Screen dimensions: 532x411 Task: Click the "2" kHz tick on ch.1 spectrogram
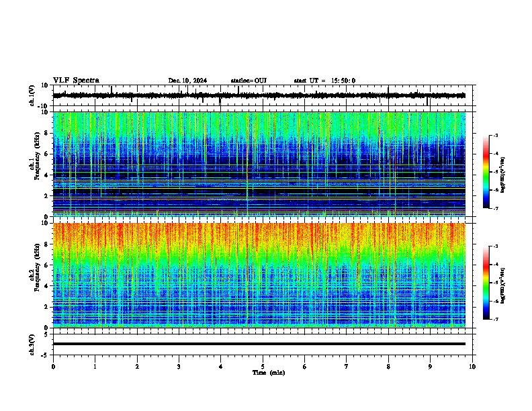click(46, 195)
